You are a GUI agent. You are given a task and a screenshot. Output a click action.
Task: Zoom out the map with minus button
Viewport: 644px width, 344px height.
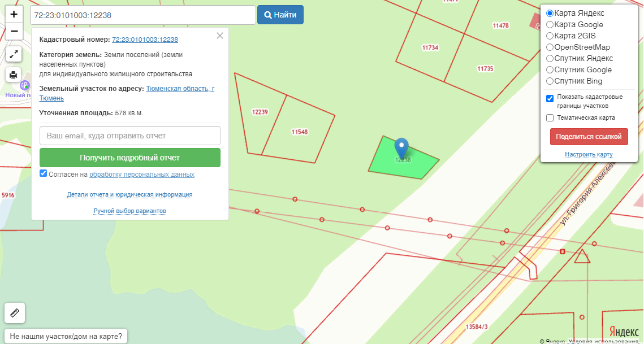(14, 31)
